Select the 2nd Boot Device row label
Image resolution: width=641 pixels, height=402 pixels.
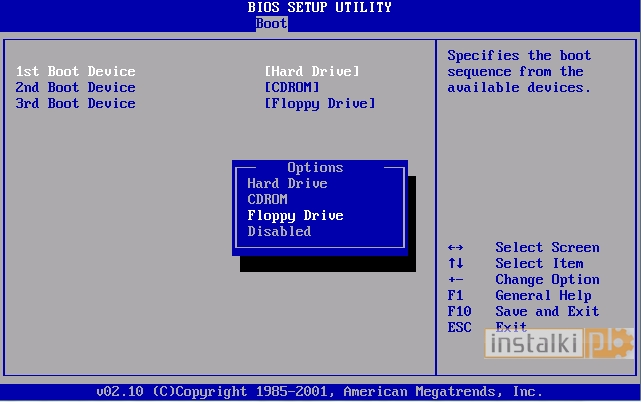[76, 87]
